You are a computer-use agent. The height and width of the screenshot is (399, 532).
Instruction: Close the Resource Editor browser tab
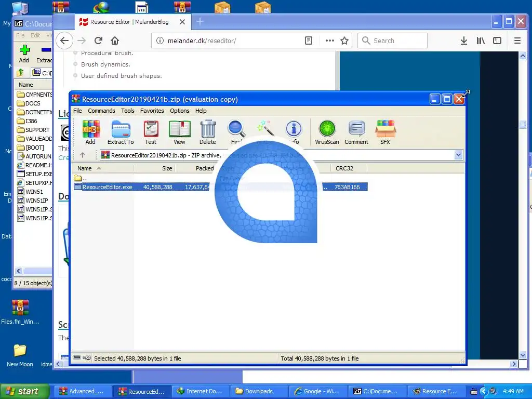click(182, 22)
